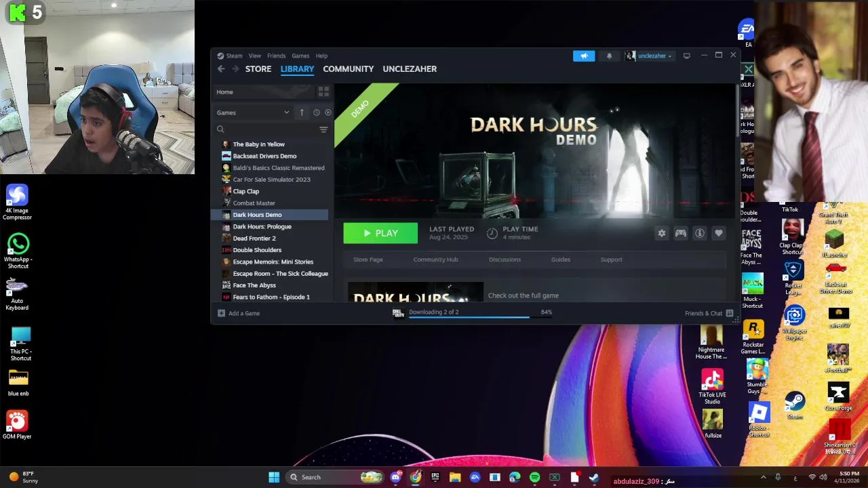Open Steam notifications bell
This screenshot has width=868, height=488.
pyautogui.click(x=609, y=56)
